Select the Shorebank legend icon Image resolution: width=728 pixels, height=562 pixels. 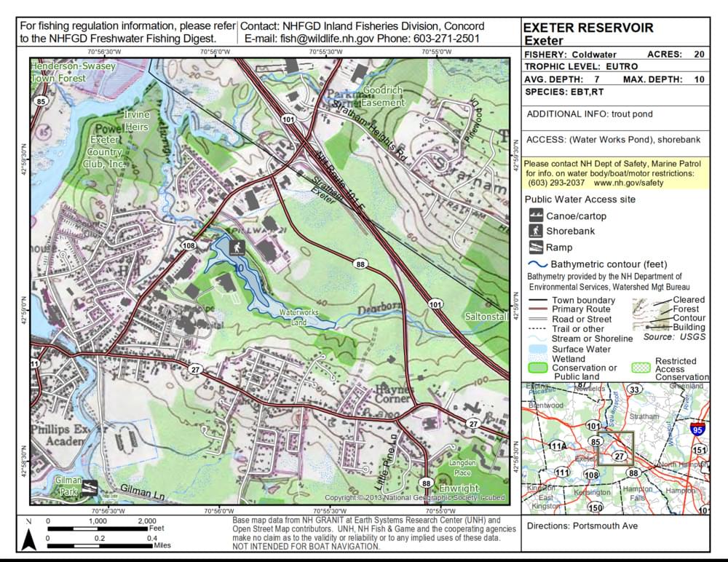tap(536, 231)
